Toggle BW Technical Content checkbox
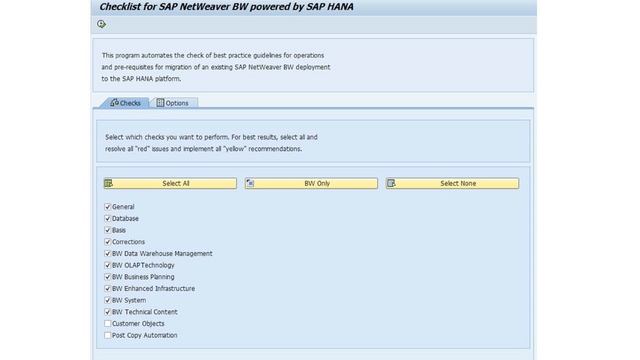The height and width of the screenshot is (360, 640). pos(108,312)
